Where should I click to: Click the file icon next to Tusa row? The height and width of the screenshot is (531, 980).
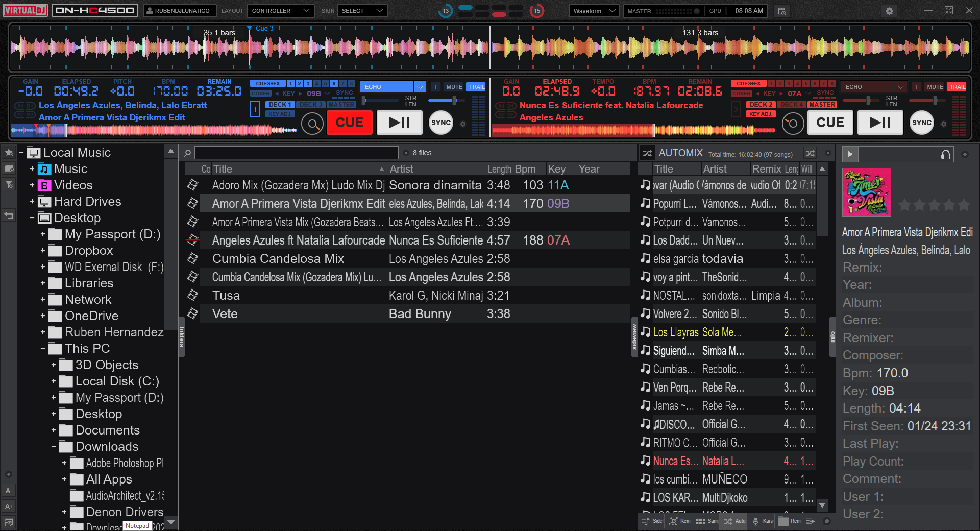pos(192,295)
